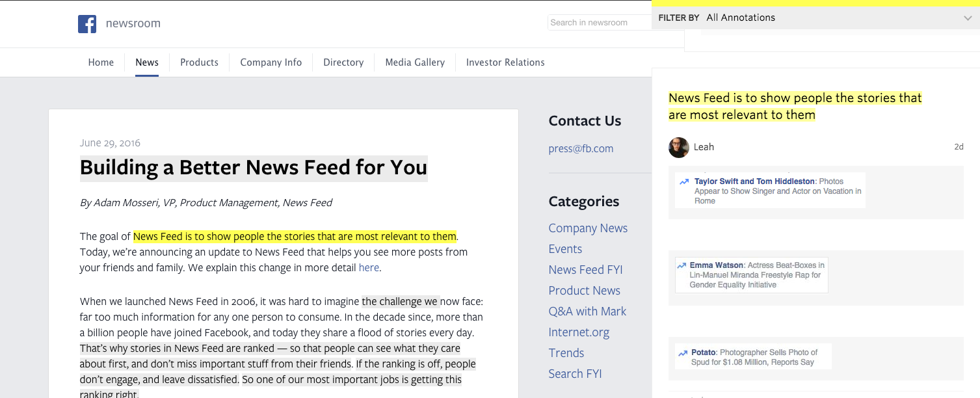
Task: Click the press@fb.com email link
Action: [581, 148]
